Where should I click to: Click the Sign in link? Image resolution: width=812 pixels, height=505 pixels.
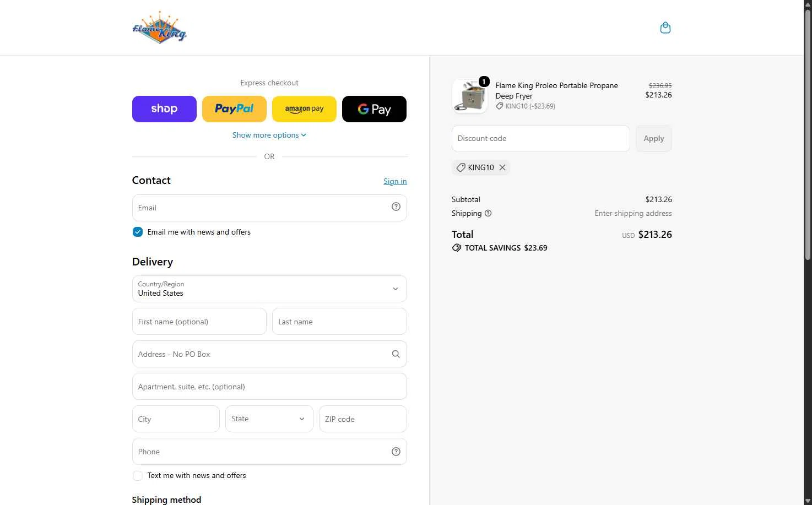395,181
